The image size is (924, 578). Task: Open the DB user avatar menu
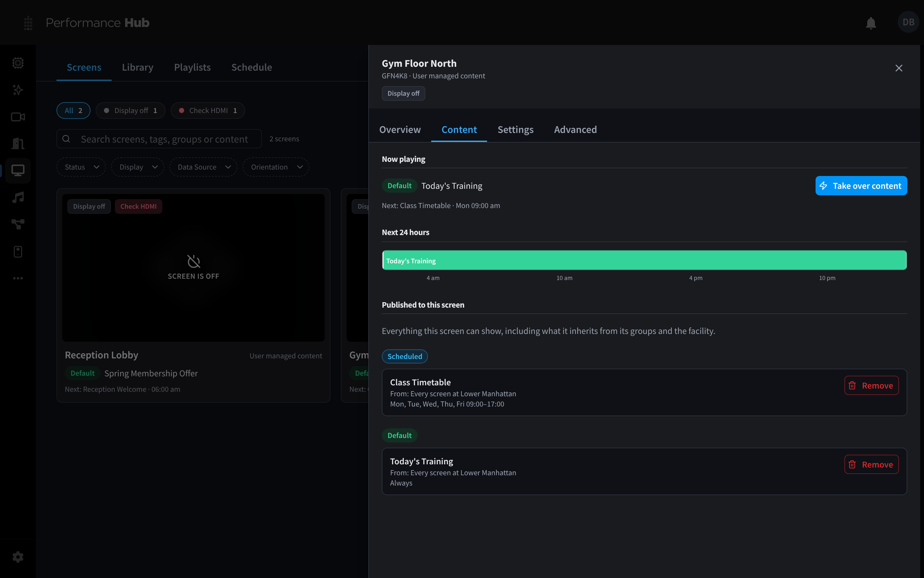908,22
